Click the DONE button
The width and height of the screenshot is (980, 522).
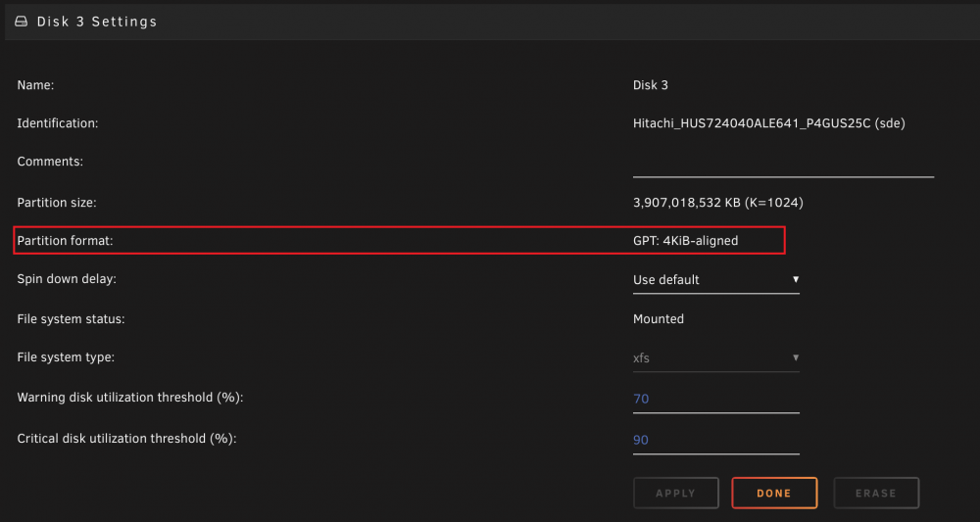pos(774,494)
